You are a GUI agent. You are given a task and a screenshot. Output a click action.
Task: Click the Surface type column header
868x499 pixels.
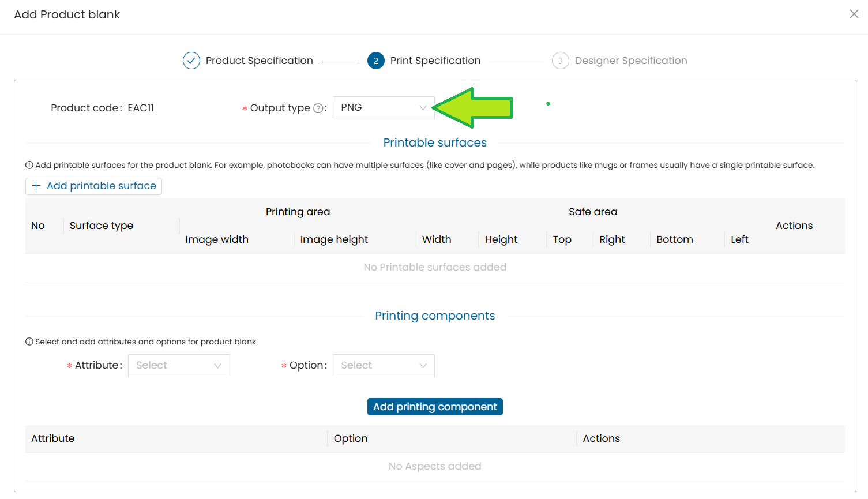pos(102,226)
